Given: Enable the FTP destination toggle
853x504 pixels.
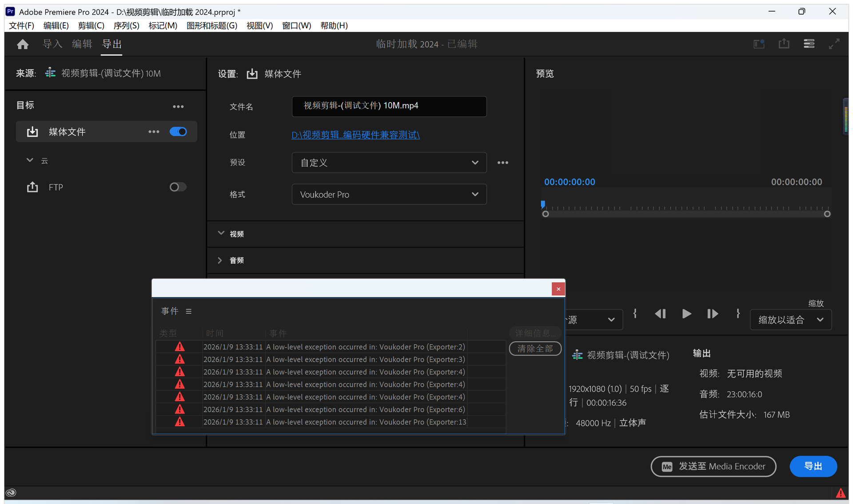Looking at the screenshot, I should pos(178,187).
